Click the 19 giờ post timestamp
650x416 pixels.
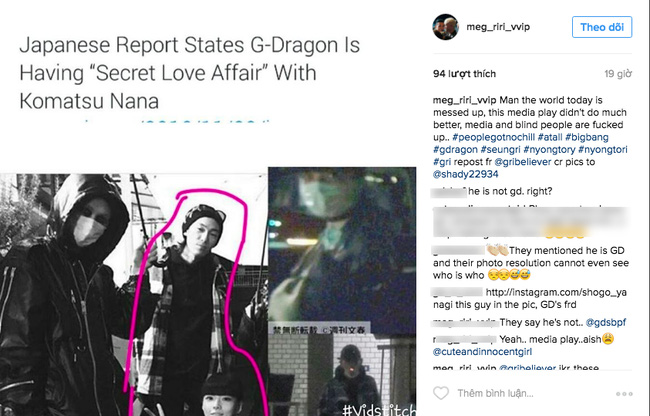(618, 74)
